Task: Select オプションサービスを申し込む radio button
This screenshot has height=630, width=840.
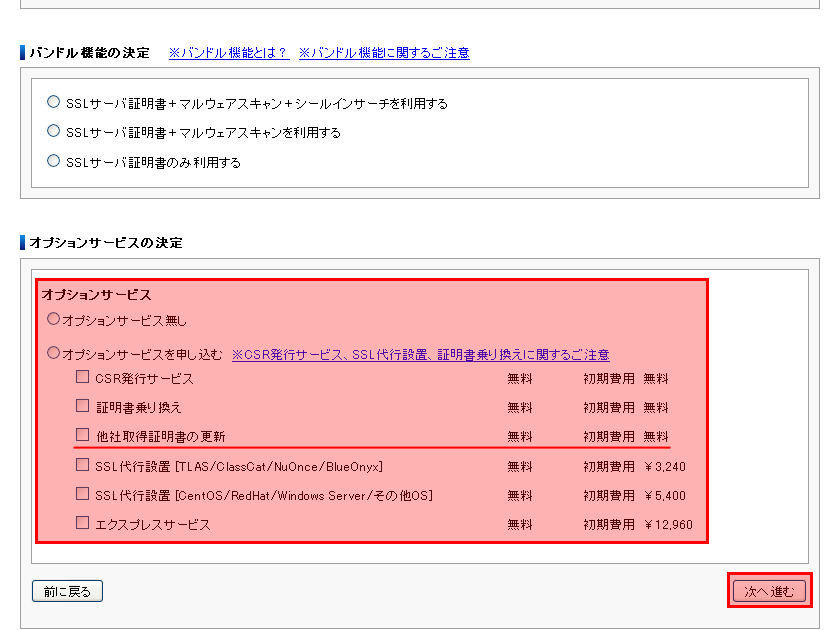Action: point(53,353)
